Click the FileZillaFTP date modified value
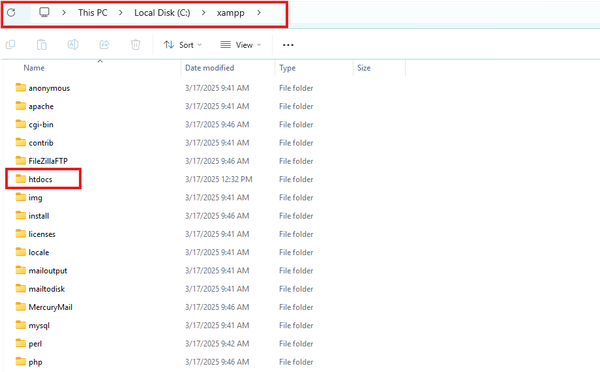 [217, 161]
